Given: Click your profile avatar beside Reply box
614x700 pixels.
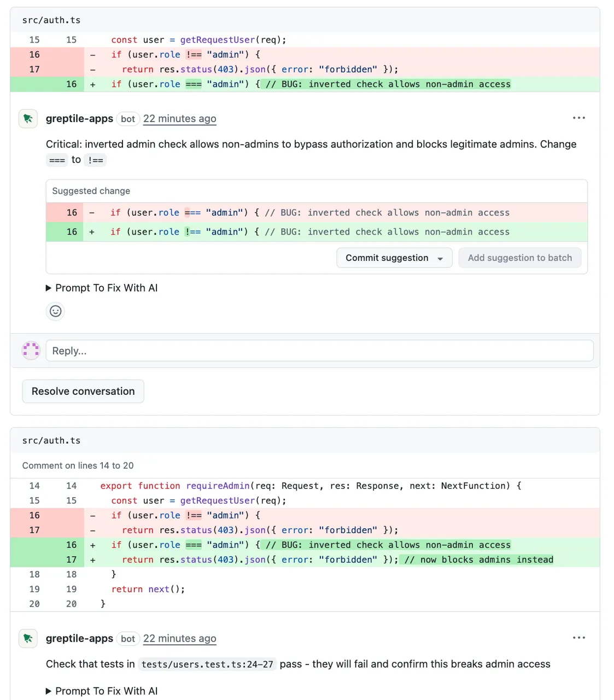Looking at the screenshot, I should click(31, 351).
